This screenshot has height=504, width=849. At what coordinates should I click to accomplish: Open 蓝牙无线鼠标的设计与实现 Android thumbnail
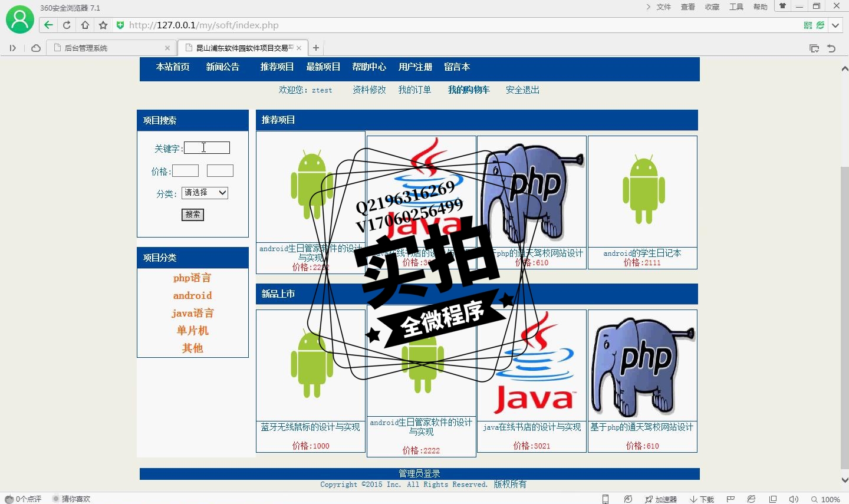point(311,365)
